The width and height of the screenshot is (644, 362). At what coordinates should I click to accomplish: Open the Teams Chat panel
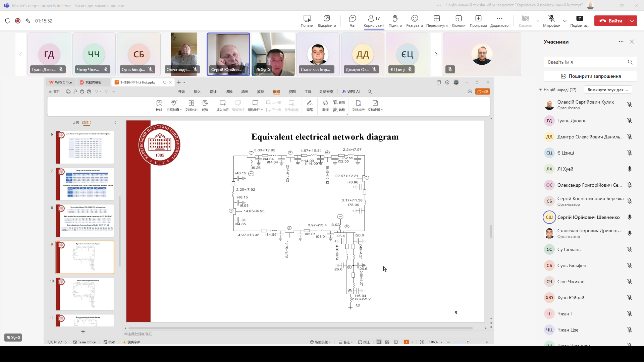point(353,20)
